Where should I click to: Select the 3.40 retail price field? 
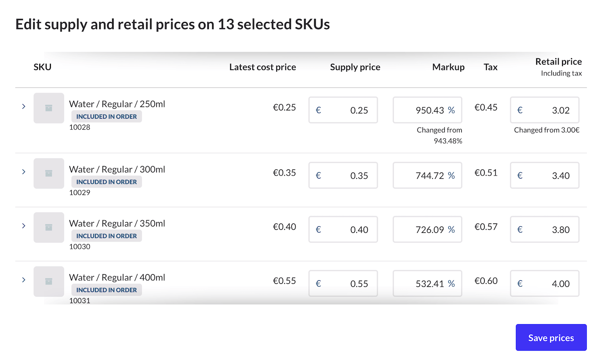pyautogui.click(x=544, y=176)
